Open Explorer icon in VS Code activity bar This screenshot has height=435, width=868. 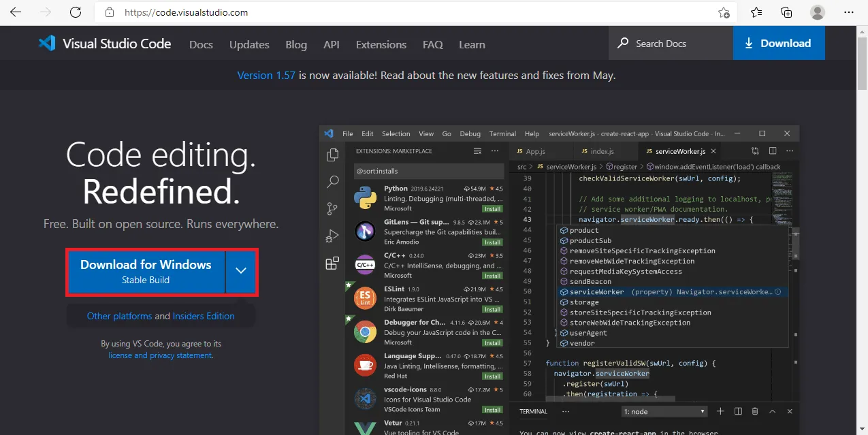(x=332, y=155)
